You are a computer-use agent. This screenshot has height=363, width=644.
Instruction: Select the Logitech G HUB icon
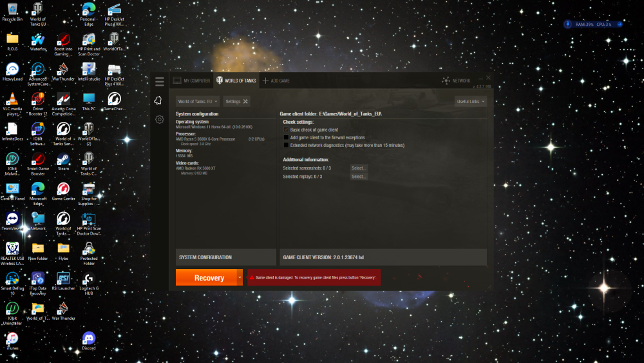89,284
